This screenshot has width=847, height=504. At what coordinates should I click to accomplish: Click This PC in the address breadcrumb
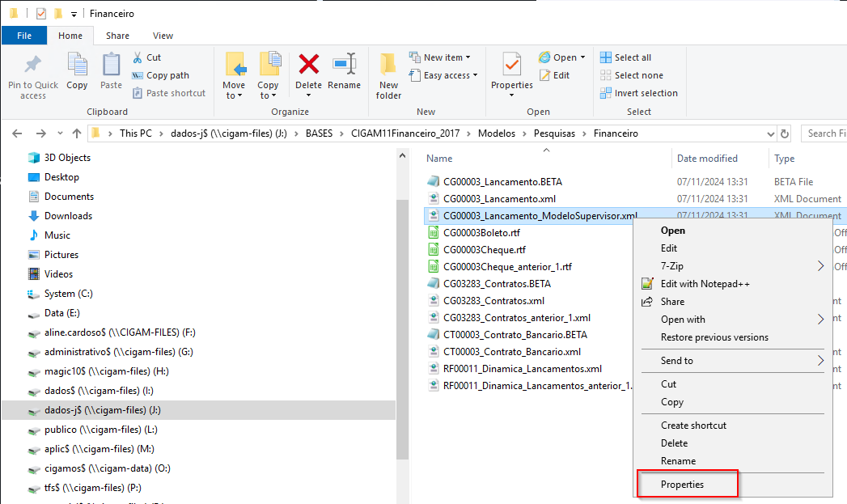[x=136, y=133]
